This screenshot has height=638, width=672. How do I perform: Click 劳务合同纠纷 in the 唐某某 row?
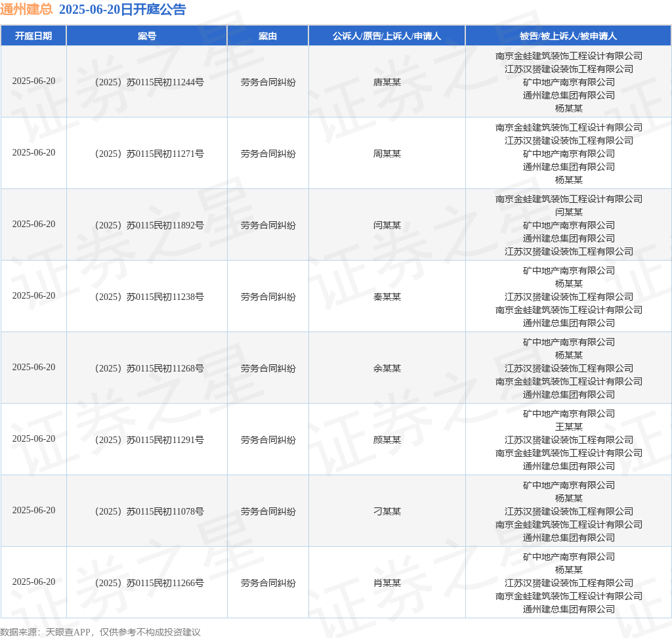tap(268, 82)
